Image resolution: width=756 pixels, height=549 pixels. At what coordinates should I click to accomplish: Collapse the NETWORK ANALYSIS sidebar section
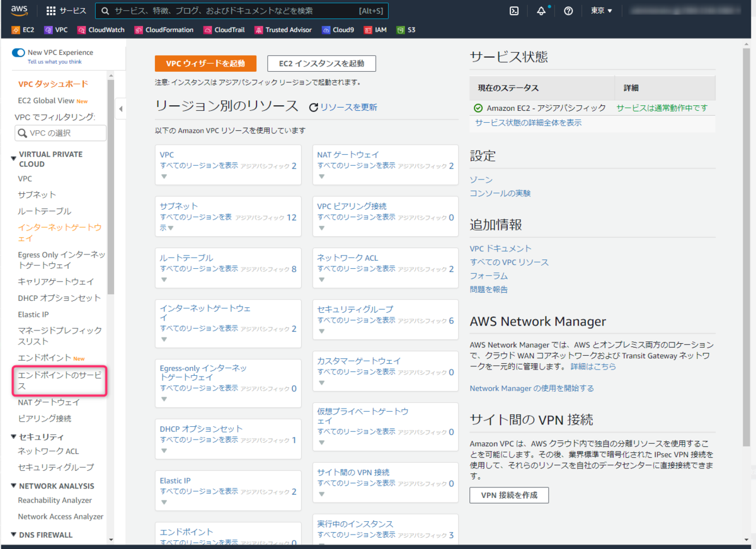(14, 486)
